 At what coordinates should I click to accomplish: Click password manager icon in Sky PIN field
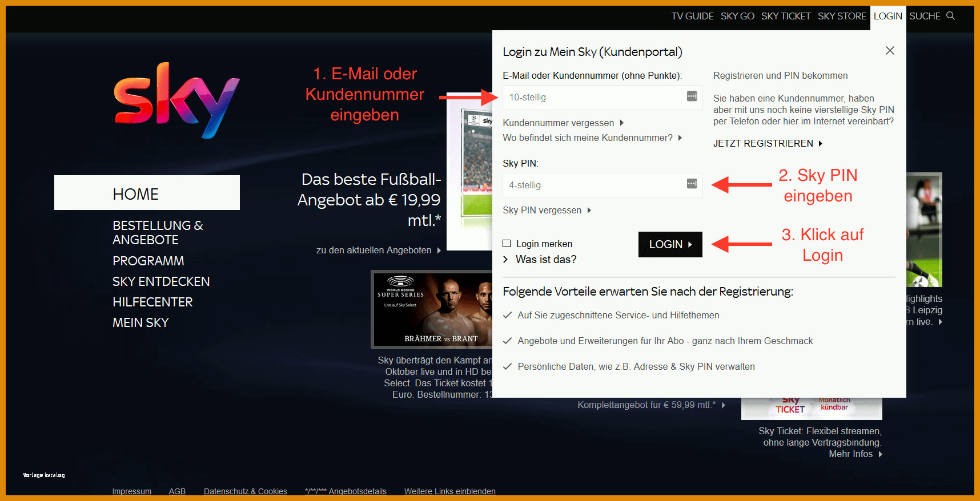pyautogui.click(x=692, y=183)
